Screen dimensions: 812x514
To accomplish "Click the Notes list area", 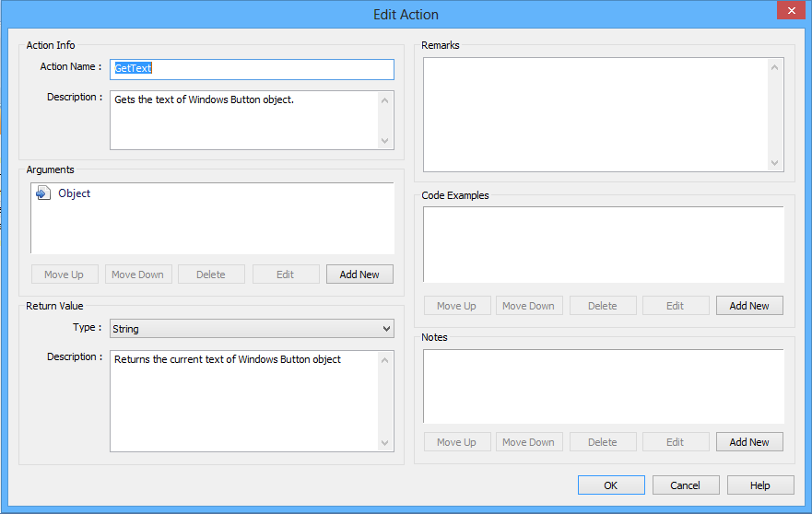I will [x=604, y=386].
